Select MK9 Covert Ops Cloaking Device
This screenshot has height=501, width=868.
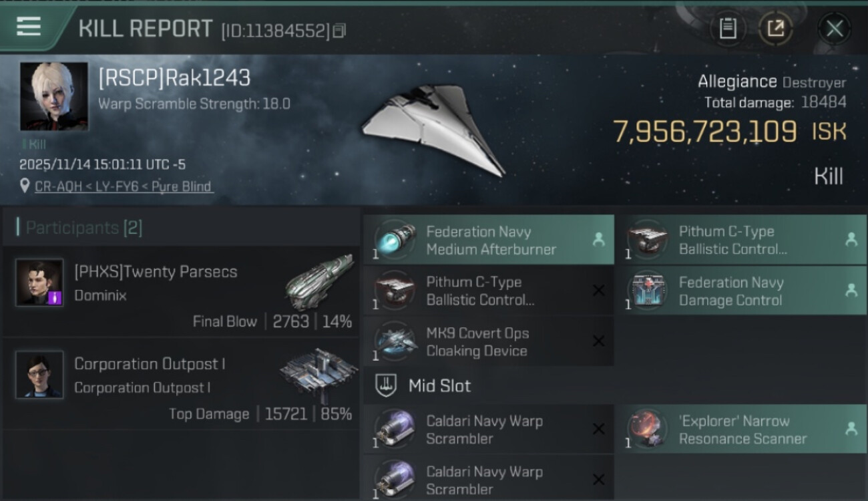489,341
